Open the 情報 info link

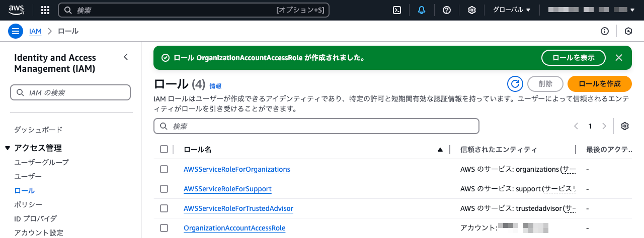215,86
